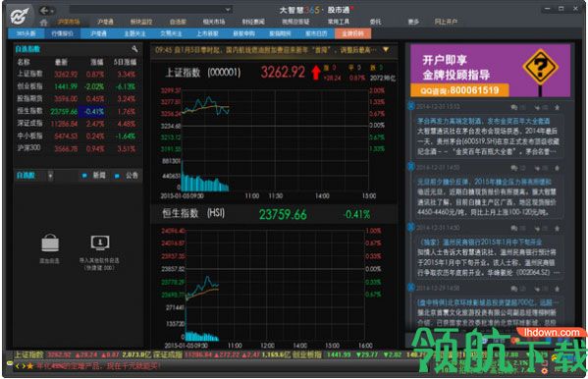
Task: Select the orange 金牌投顾 tab
Action: [x=352, y=33]
